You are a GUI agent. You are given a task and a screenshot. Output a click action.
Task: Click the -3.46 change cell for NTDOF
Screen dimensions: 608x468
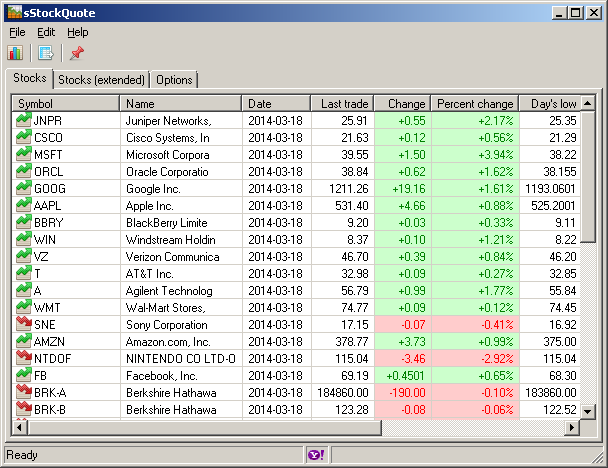[403, 359]
